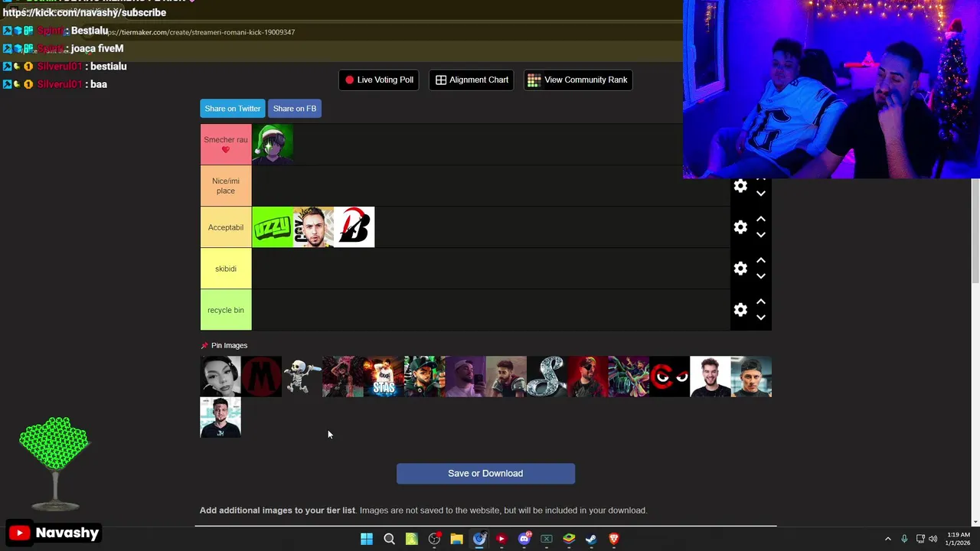Viewport: 980px width, 551px height.
Task: Select cartoon man with green cap image
Action: click(x=424, y=377)
